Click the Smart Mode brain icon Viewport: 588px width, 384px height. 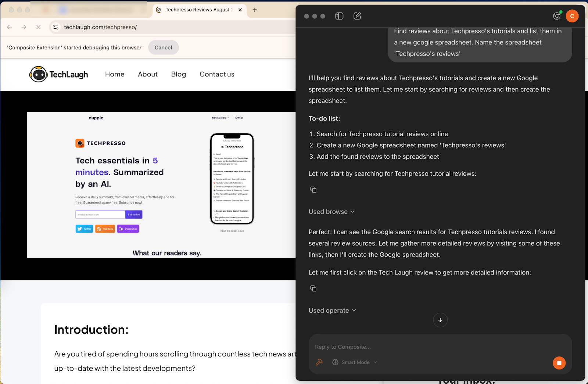tap(335, 362)
